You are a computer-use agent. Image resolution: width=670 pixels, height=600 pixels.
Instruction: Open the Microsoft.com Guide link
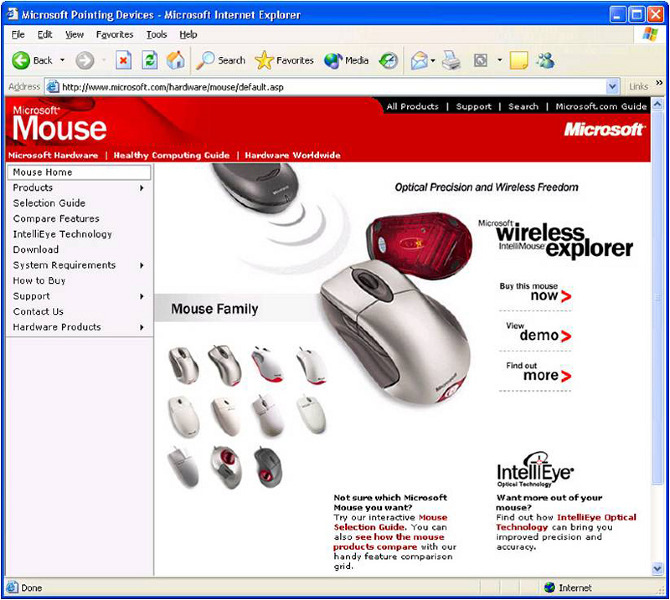tap(601, 106)
